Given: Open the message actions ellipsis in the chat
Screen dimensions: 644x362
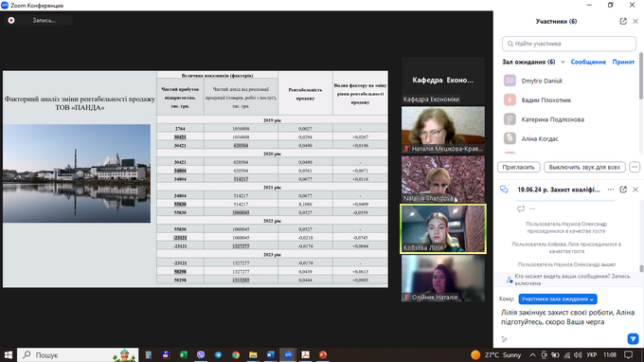Looking at the screenshot, I should tap(532, 208).
